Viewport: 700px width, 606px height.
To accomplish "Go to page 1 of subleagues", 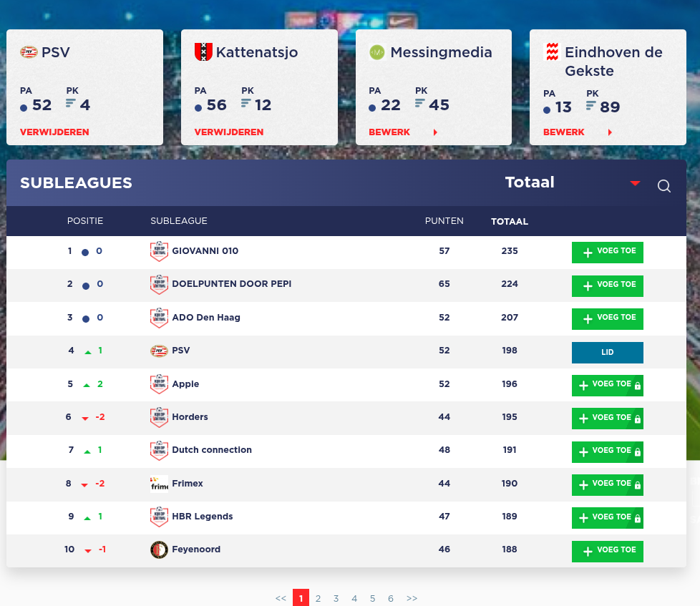I will (x=301, y=598).
